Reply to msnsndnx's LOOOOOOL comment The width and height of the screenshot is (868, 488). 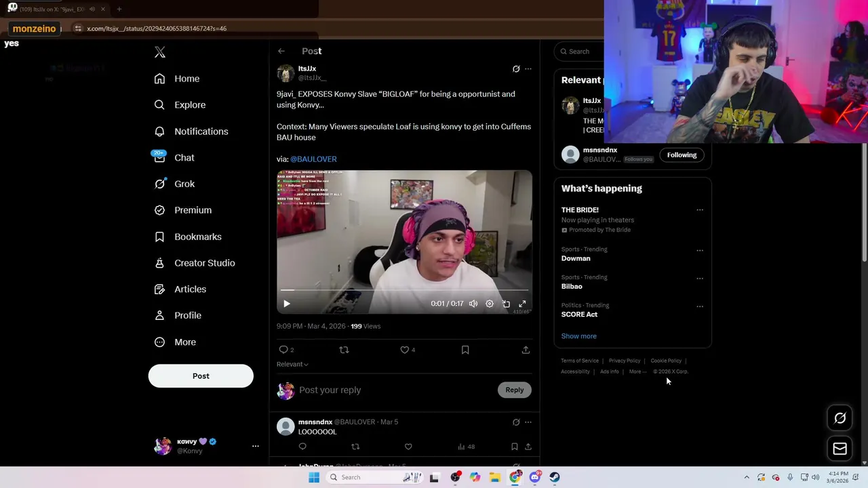302,447
